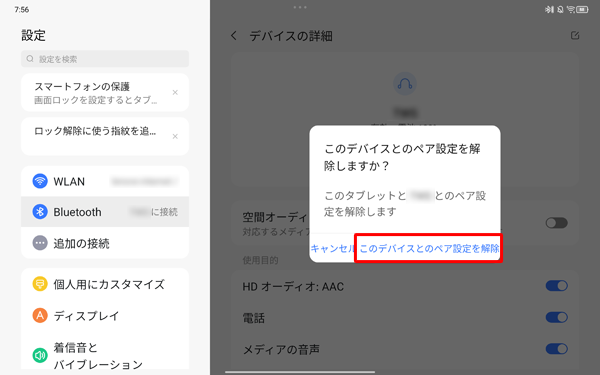The image size is (600, 375).
Task: Tap the status bar mute bell icon
Action: tap(560, 9)
